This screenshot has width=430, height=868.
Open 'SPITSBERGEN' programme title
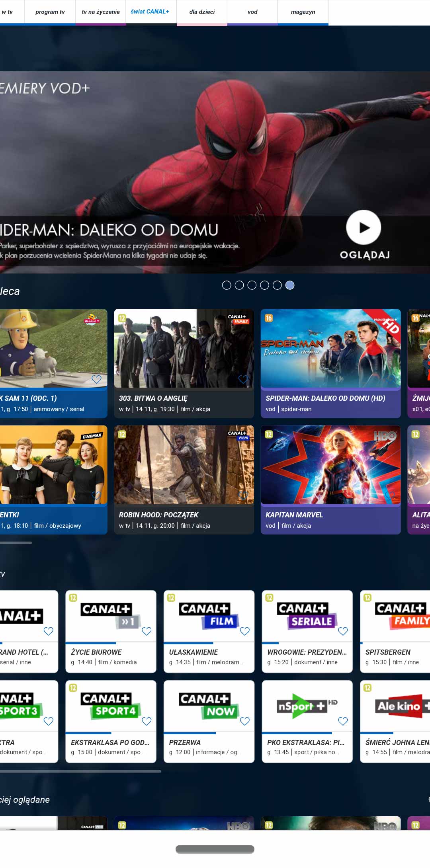[x=388, y=652]
